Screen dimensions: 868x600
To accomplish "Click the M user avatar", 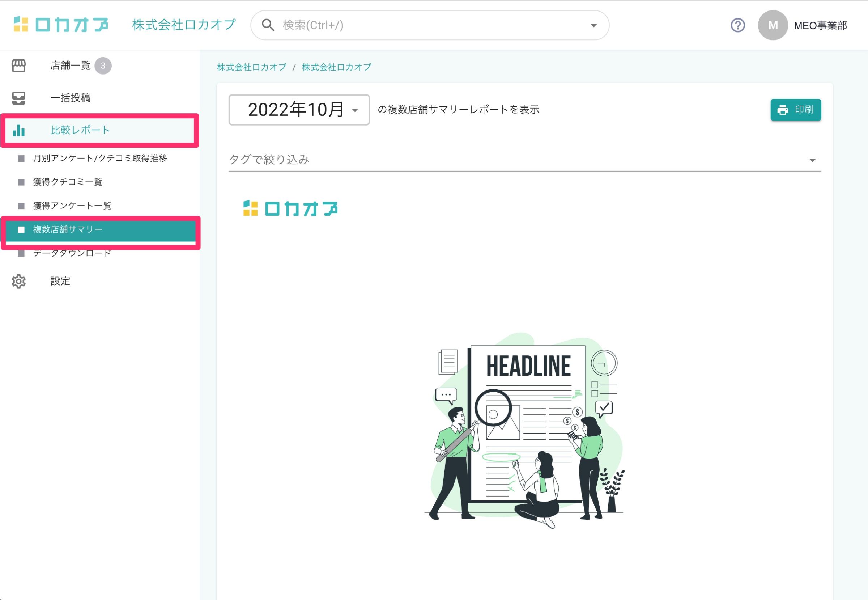I will (x=773, y=25).
